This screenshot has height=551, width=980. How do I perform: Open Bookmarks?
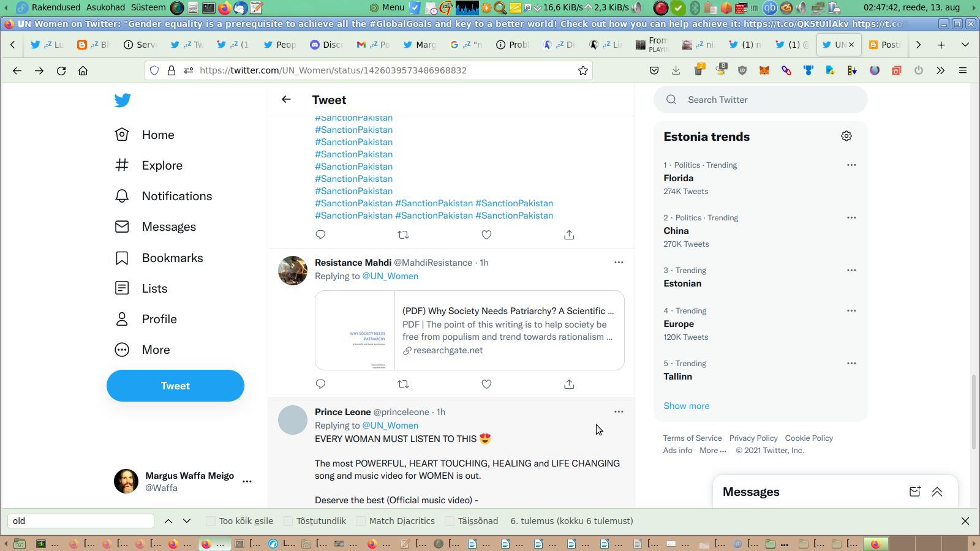point(159,258)
